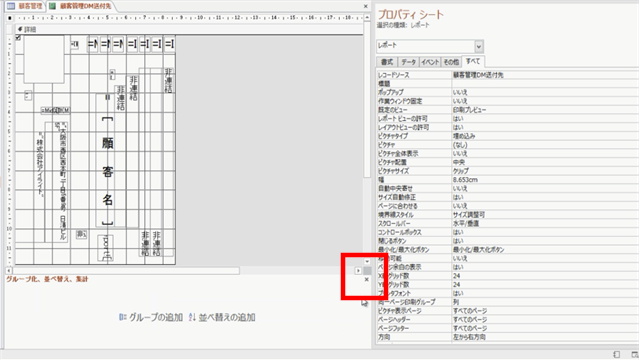Select the empty rectangle control at the report's top-left
640x360 pixels.
point(44,60)
